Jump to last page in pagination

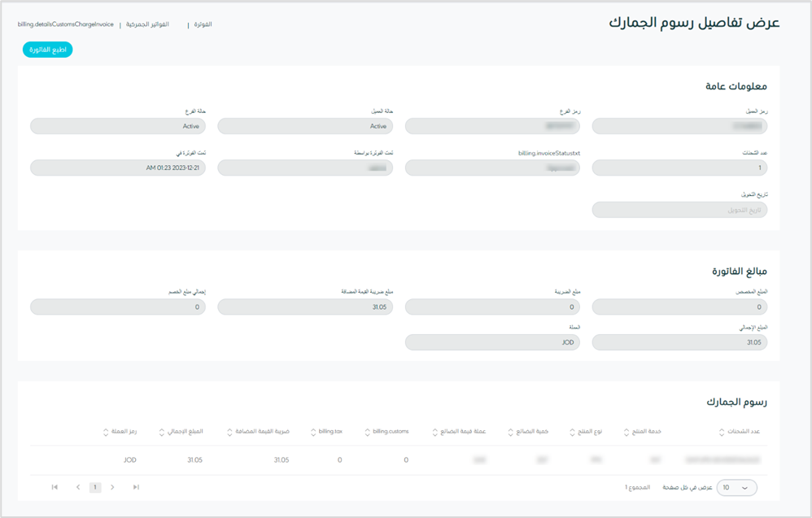[x=136, y=487]
